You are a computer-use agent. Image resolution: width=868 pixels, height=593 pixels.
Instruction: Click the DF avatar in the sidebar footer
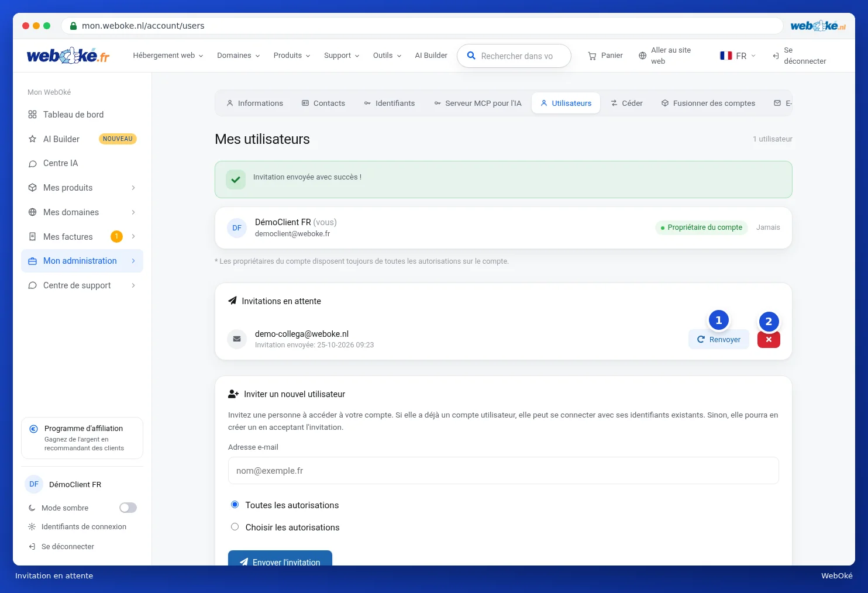coord(34,484)
